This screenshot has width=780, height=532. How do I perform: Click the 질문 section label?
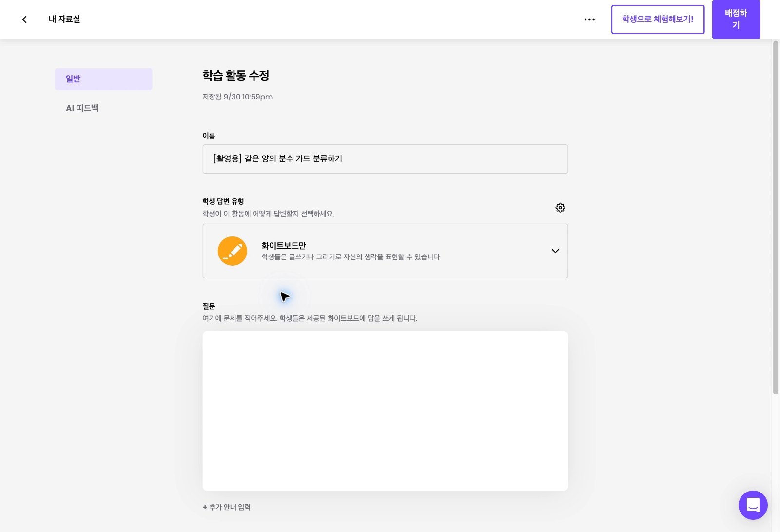click(x=209, y=306)
